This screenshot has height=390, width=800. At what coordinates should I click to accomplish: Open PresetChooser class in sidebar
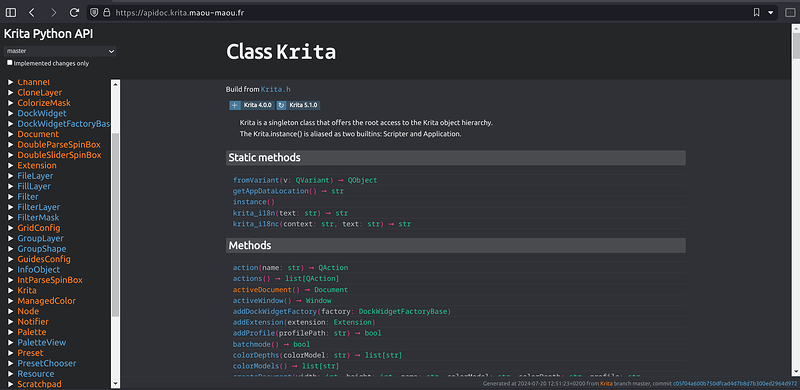tap(47, 363)
